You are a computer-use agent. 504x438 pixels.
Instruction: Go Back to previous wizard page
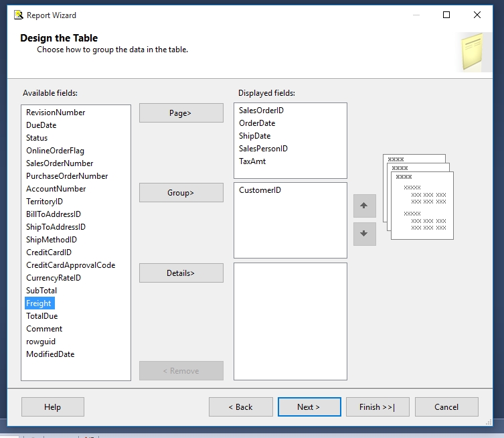click(240, 407)
